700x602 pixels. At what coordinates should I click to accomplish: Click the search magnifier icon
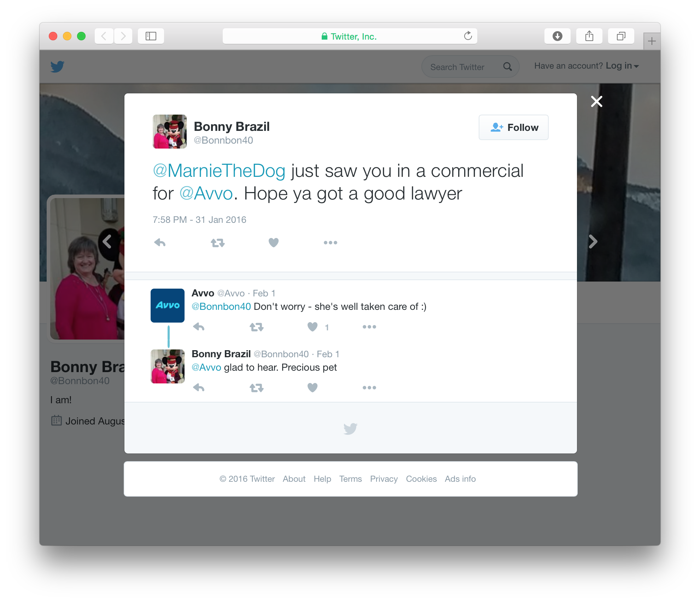click(x=507, y=66)
